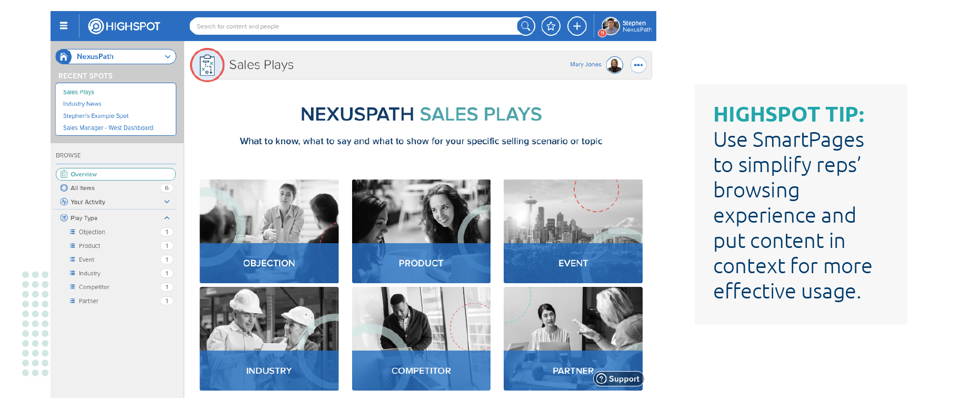Click the NexusPath home icon
The width and height of the screenshot is (980, 409).
(x=64, y=56)
